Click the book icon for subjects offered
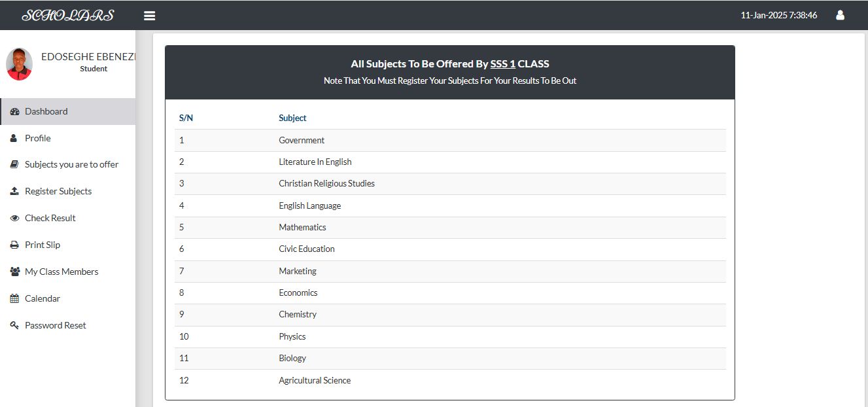868x407 pixels. click(14, 165)
